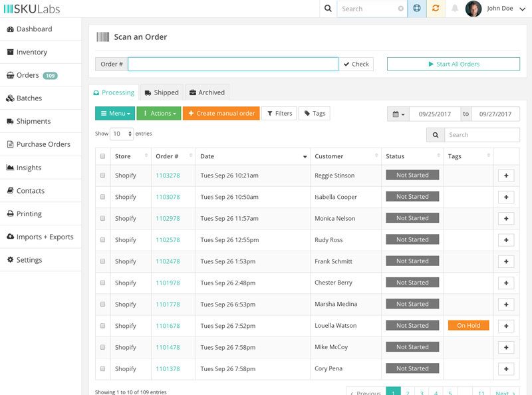Click plus button for Cory Pena's order
The width and height of the screenshot is (532, 395).
pos(506,369)
